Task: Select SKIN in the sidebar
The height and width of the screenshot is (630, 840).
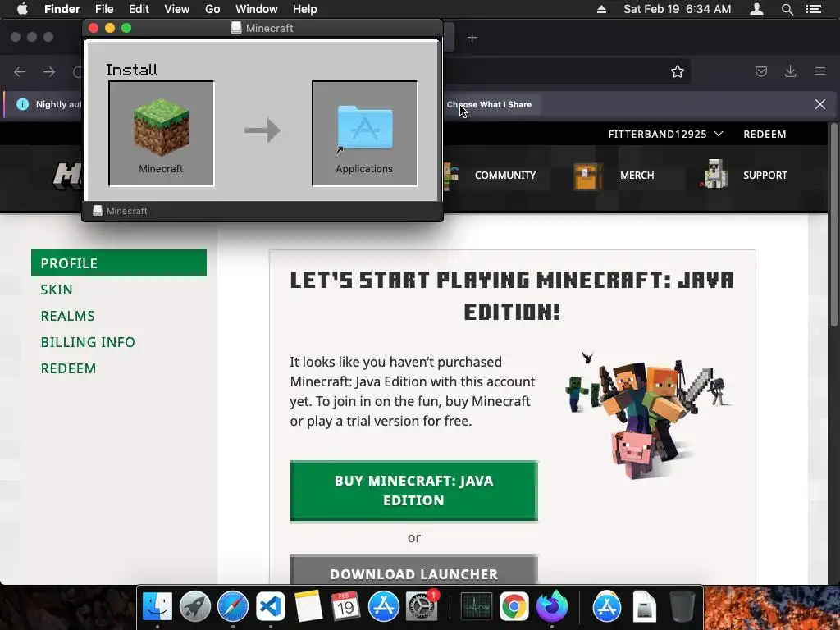Action: point(57,290)
